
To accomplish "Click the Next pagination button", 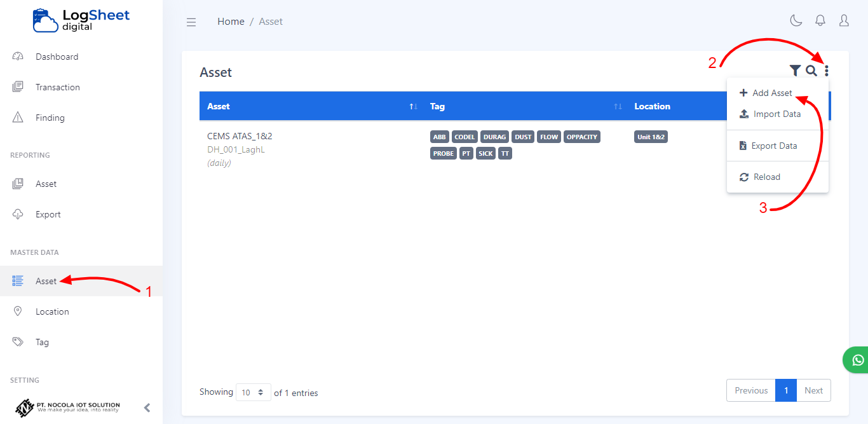I will point(813,390).
